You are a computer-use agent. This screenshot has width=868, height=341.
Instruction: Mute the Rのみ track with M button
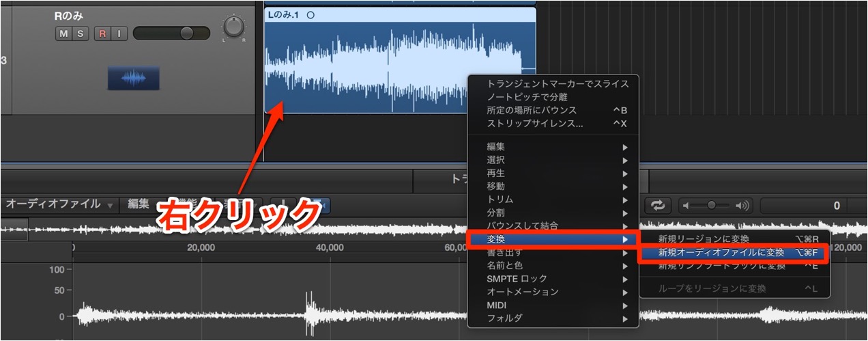click(x=63, y=33)
